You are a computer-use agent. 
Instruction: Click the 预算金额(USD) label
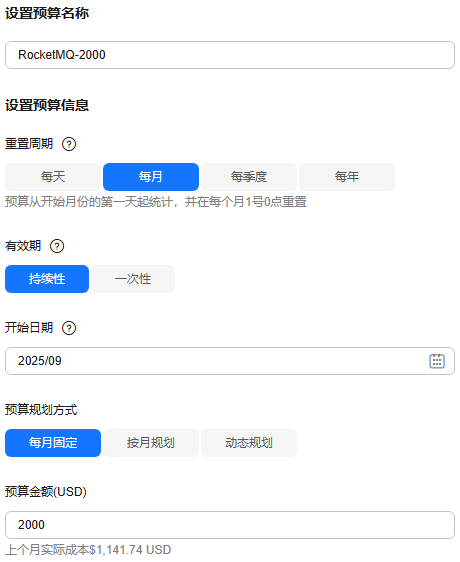tap(46, 492)
